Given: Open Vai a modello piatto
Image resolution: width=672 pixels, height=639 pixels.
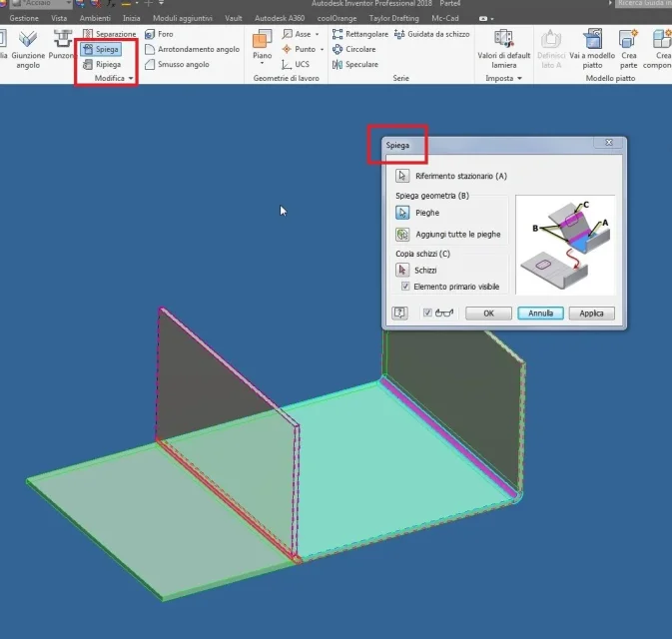Looking at the screenshot, I should click(592, 49).
